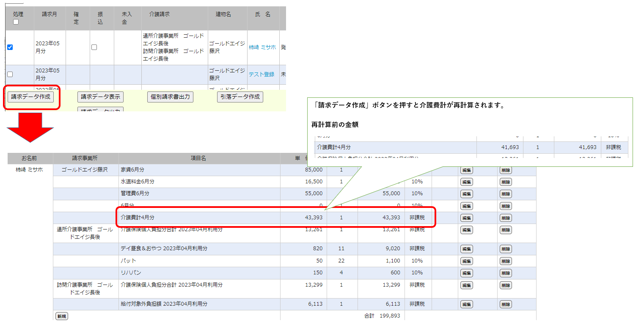Click the 個別請求書出力 button
Image resolution: width=644 pixels, height=329 pixels.
[171, 97]
